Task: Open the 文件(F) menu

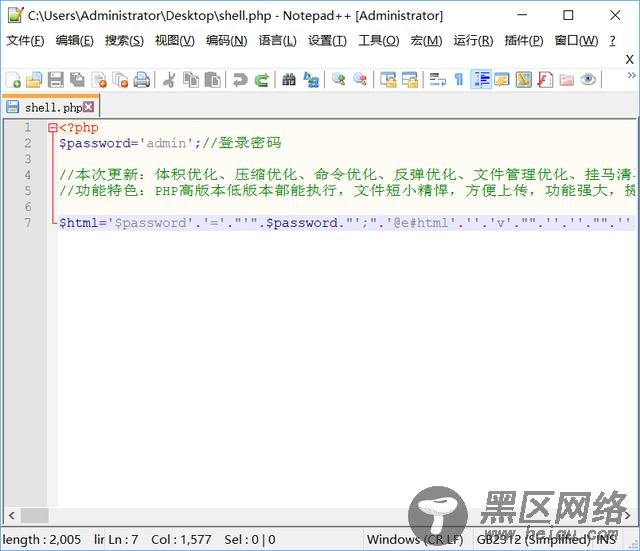Action: tap(25, 40)
